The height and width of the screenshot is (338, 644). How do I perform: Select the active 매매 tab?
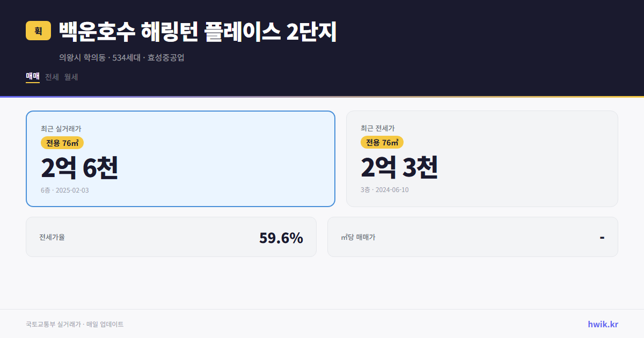(32, 77)
